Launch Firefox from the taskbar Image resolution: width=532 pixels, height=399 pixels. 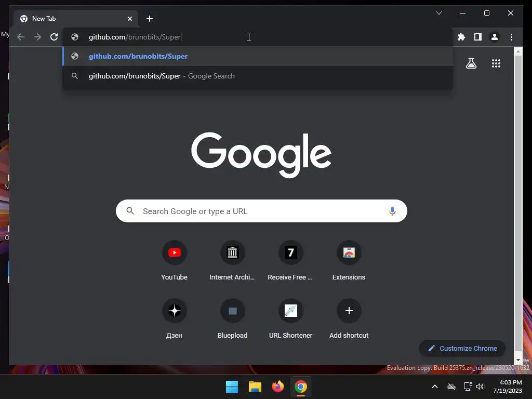[278, 387]
